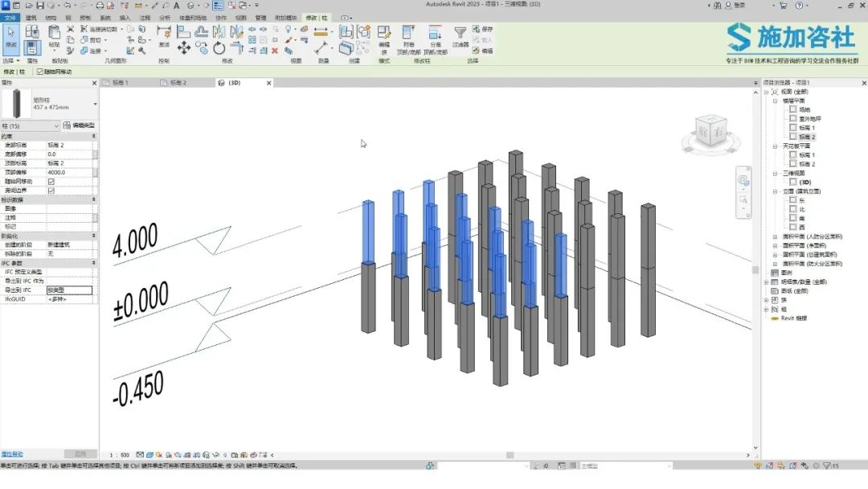Open the 建筑 ribbon tab
The height and width of the screenshot is (489, 868).
31,18
